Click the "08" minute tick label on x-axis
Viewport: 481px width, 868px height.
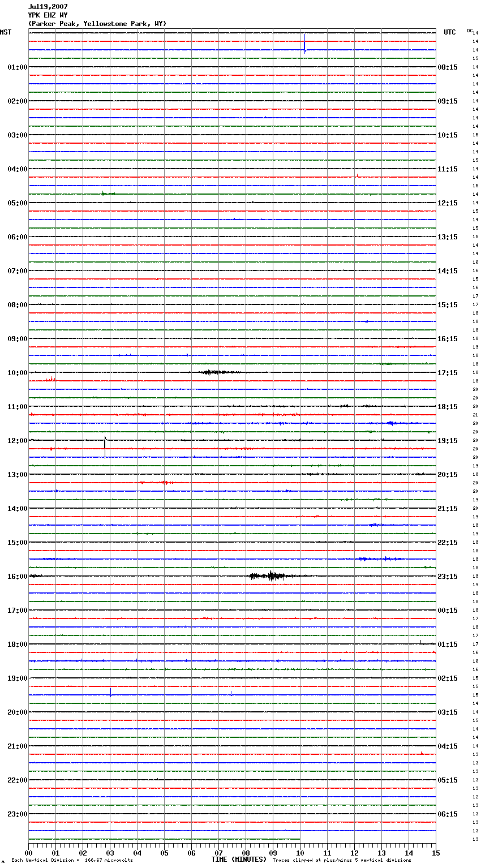[x=246, y=853]
